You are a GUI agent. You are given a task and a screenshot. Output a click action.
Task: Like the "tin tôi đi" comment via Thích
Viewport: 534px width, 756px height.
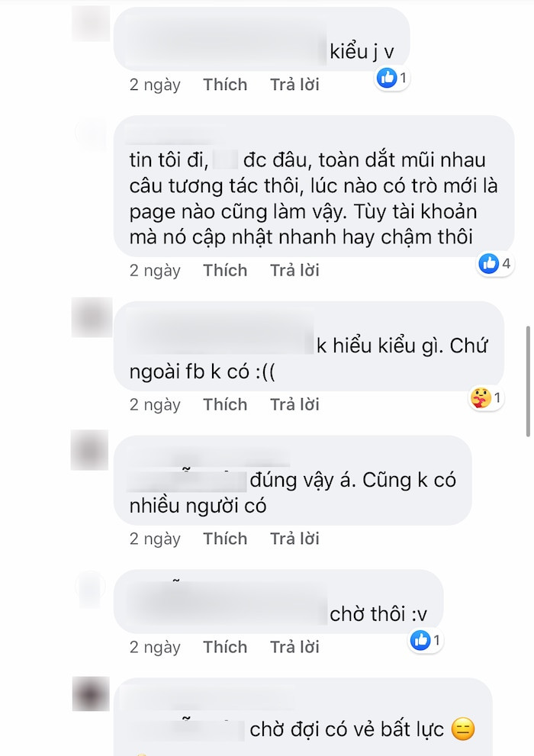coord(225,271)
